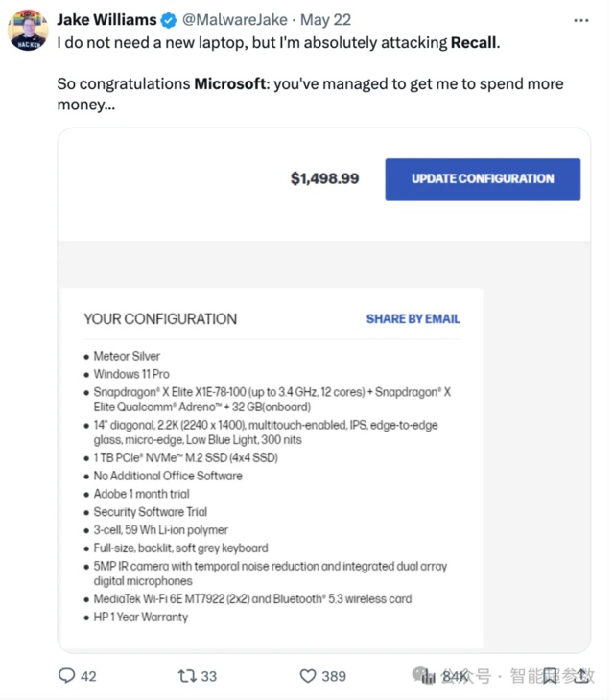
Task: Select the Windows 11 Pro list item
Action: pos(131,374)
